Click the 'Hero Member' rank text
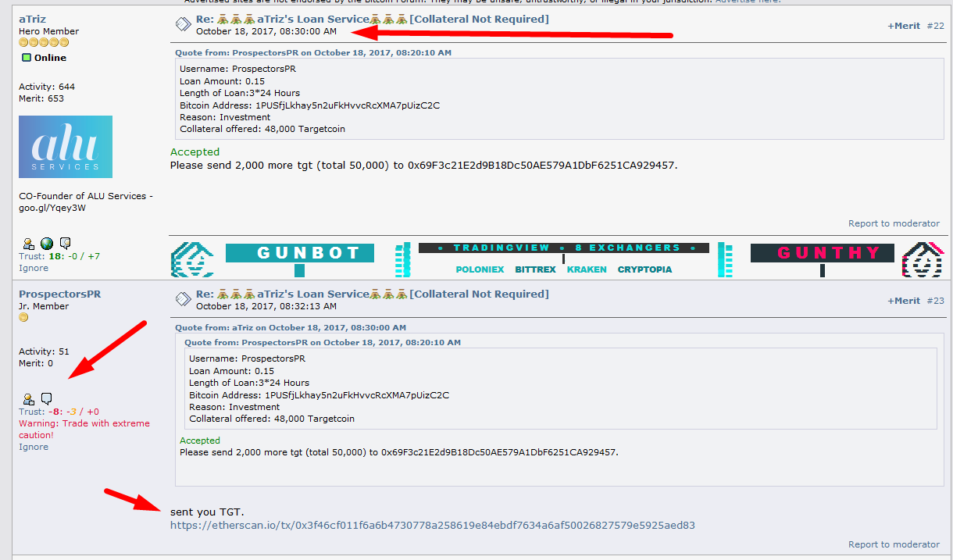Screen dimensions: 953x560 [48, 31]
